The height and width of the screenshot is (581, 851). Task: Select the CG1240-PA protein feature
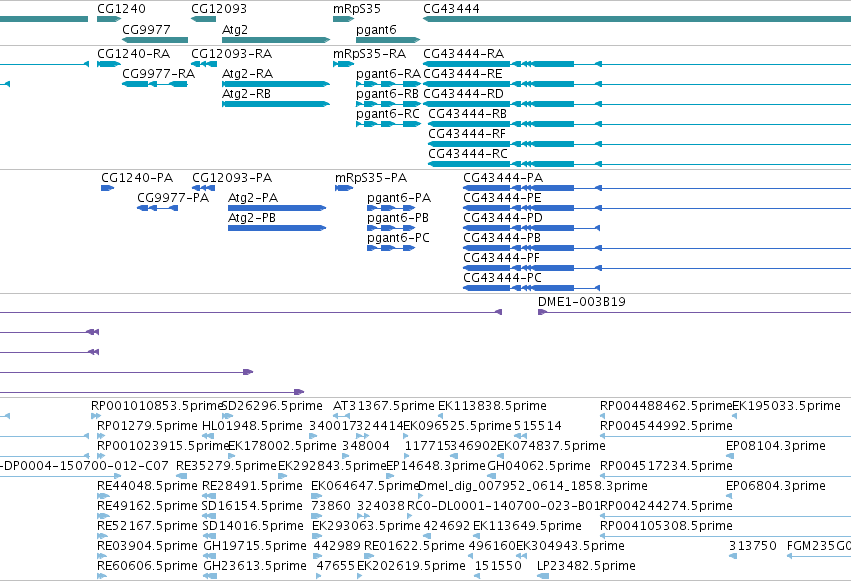coord(107,188)
